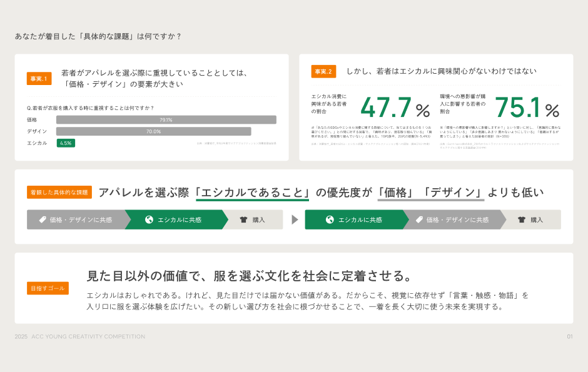Click the page title 'あなたが着目した「具体的な課題」は何ですか？'

[98, 36]
